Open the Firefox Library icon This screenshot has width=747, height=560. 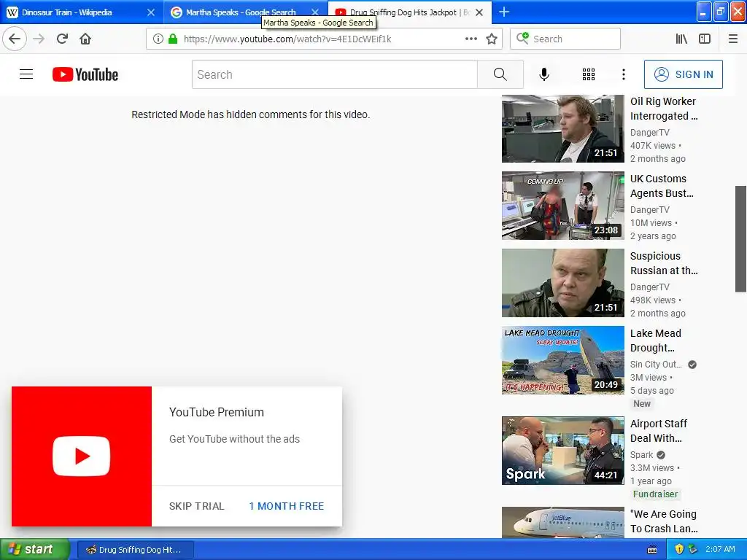[681, 39]
